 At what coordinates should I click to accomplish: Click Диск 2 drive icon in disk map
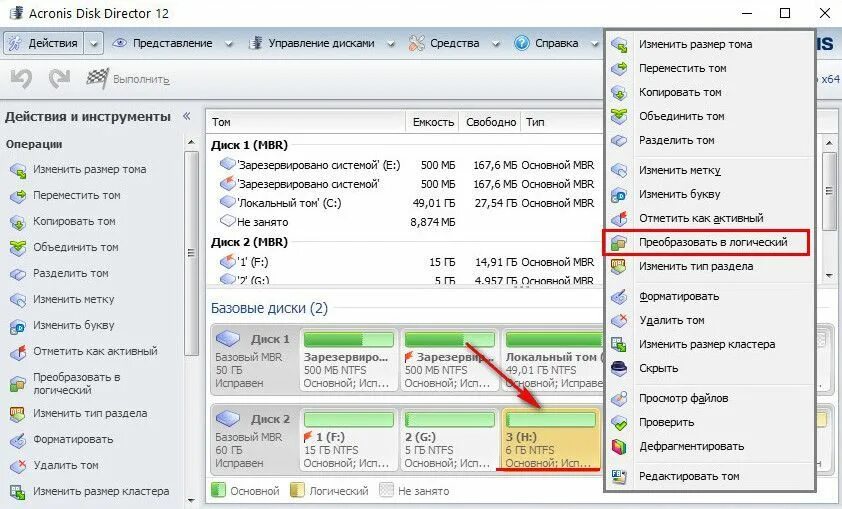point(228,419)
